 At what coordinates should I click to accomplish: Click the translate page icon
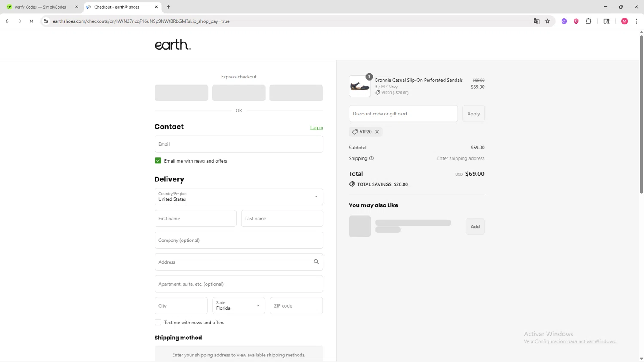(x=536, y=21)
